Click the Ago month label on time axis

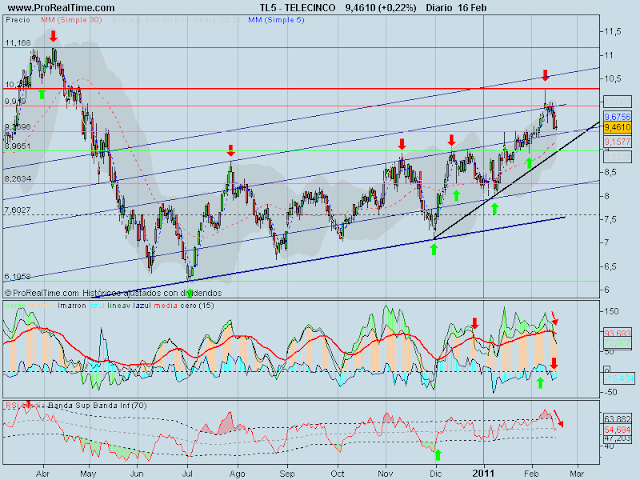coord(237,474)
